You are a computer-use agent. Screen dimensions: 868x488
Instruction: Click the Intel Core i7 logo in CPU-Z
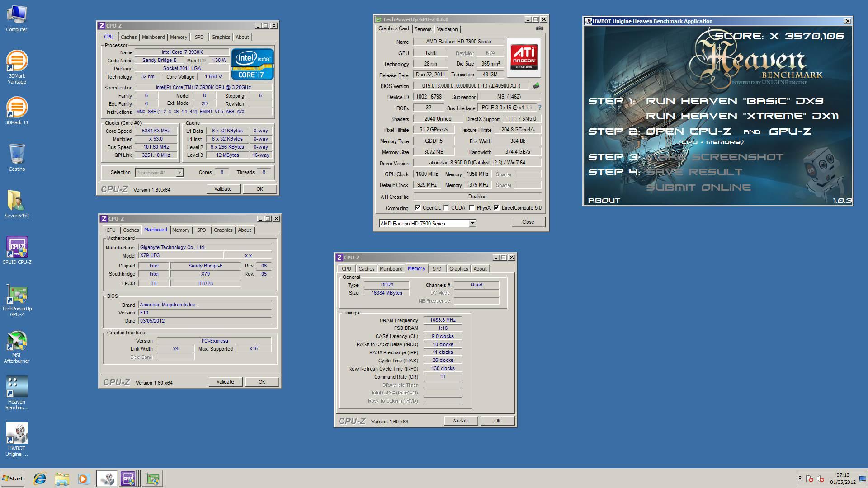[252, 64]
